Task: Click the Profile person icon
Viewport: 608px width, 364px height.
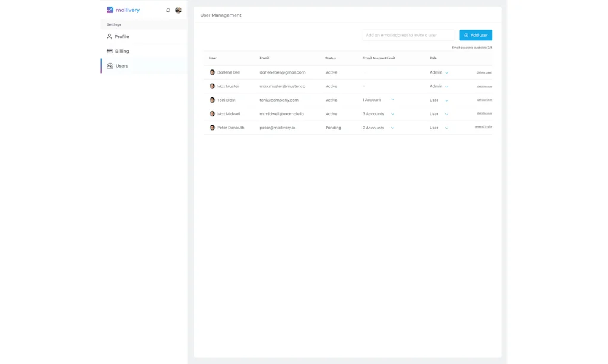Action: (109, 37)
